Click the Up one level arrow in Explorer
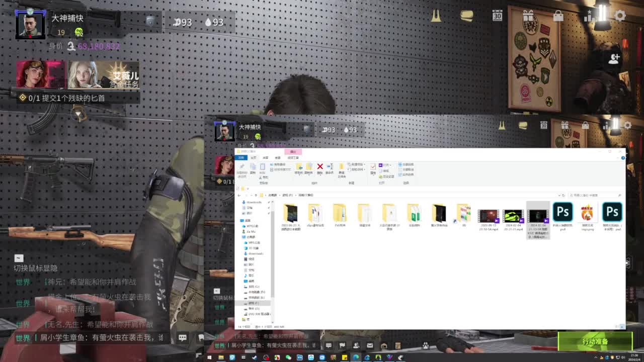Image resolution: width=644 pixels, height=362 pixels. pos(256,195)
